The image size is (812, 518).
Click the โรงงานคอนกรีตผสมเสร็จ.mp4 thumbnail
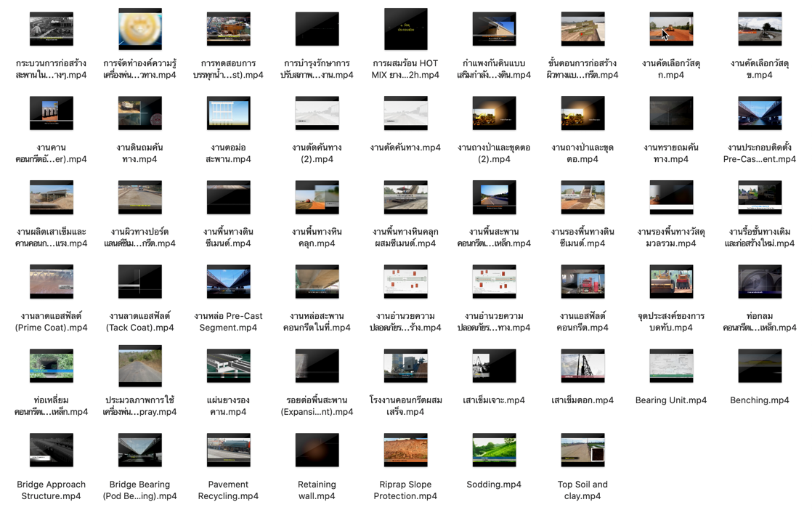[405, 365]
